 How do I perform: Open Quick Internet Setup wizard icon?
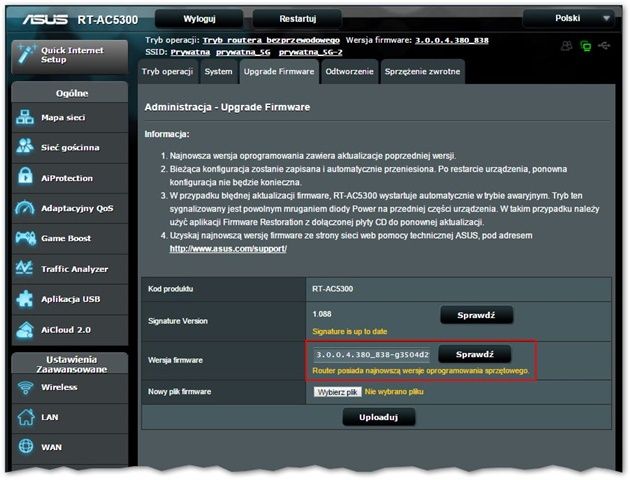tap(26, 54)
